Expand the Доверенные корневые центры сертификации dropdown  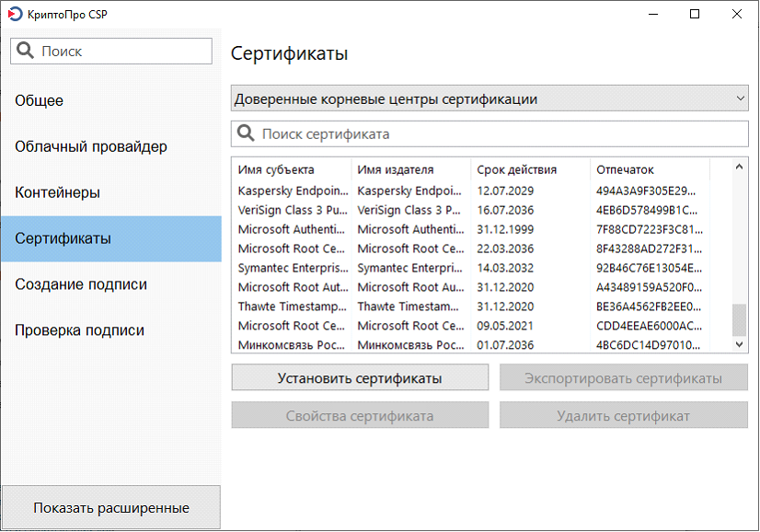click(x=489, y=98)
